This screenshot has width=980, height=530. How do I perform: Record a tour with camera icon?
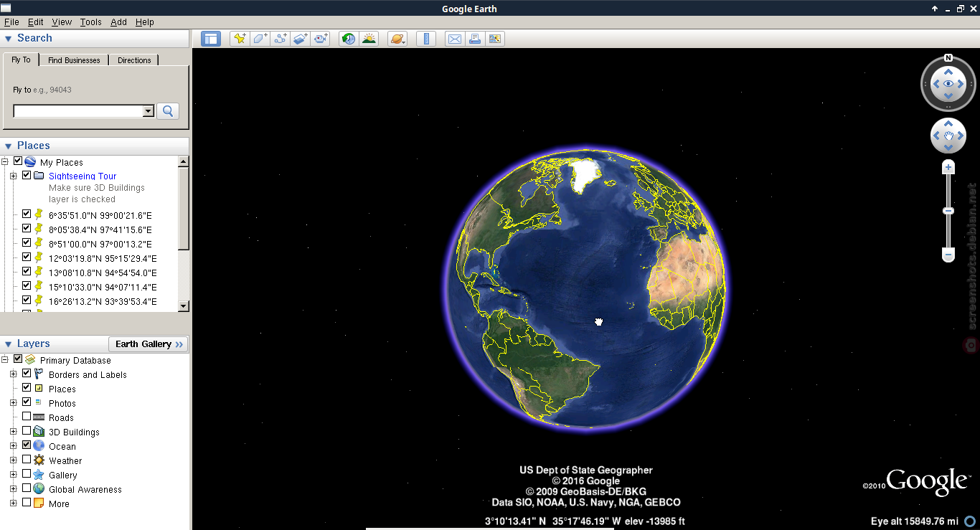(321, 39)
